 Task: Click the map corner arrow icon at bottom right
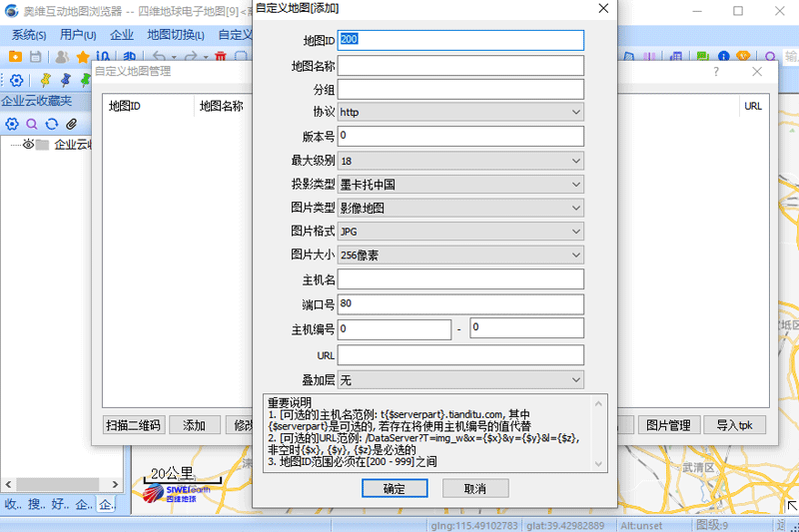coord(792,505)
